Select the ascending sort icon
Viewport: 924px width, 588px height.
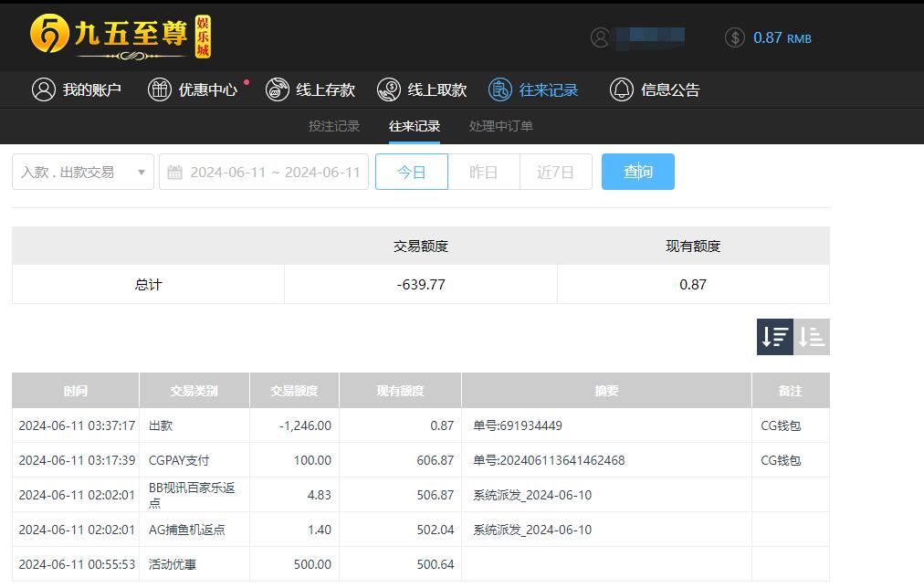811,337
